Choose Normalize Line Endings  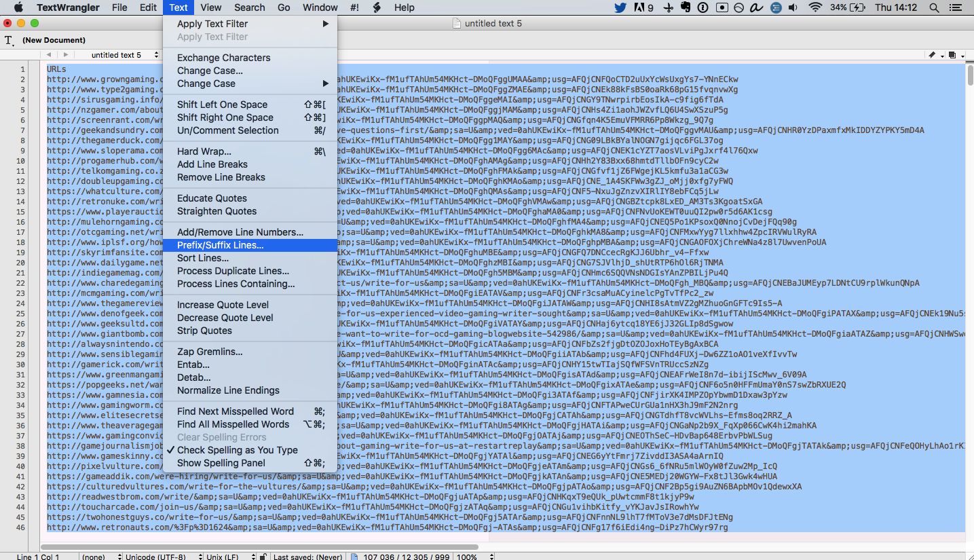pyautogui.click(x=250, y=390)
